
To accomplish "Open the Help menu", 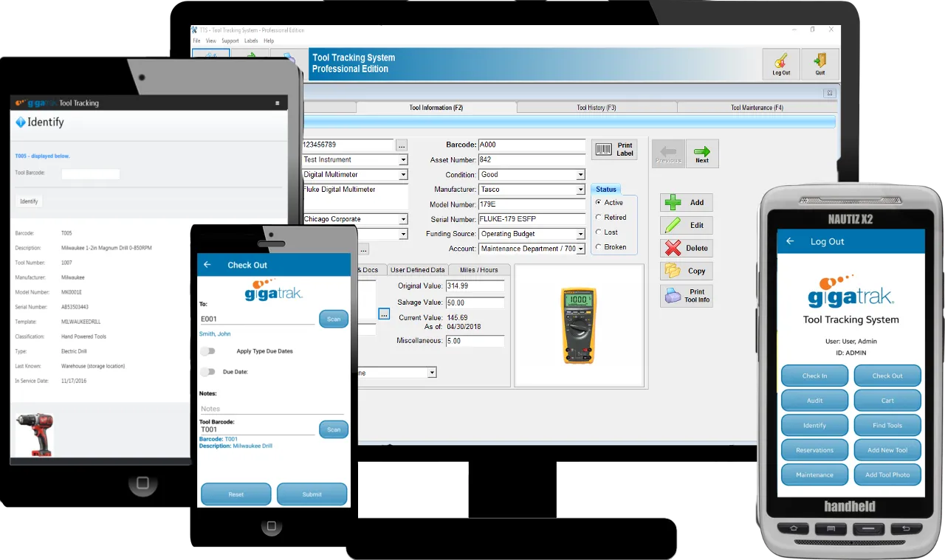I will [x=269, y=41].
